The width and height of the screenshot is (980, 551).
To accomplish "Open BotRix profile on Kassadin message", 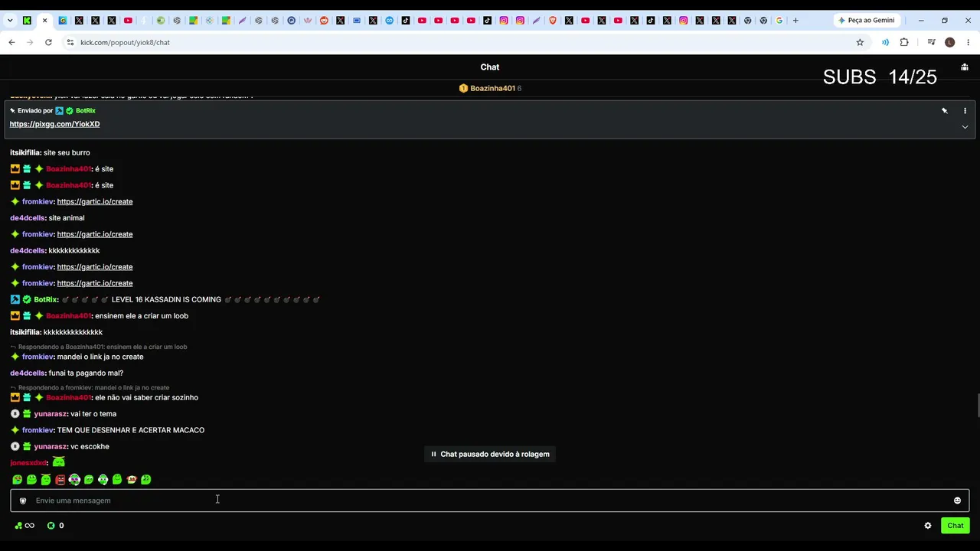I will [46, 300].
